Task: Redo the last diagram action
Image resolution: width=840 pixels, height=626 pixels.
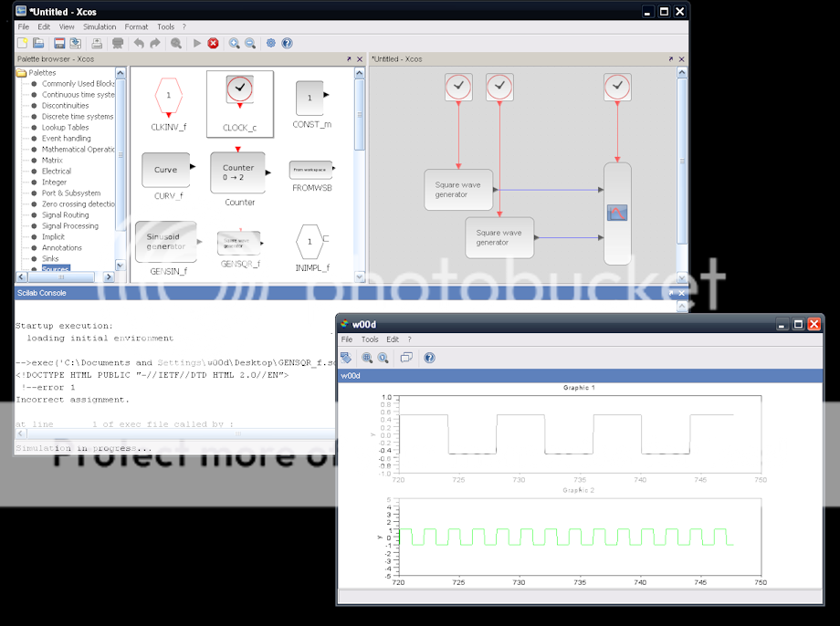Action: coord(155,44)
